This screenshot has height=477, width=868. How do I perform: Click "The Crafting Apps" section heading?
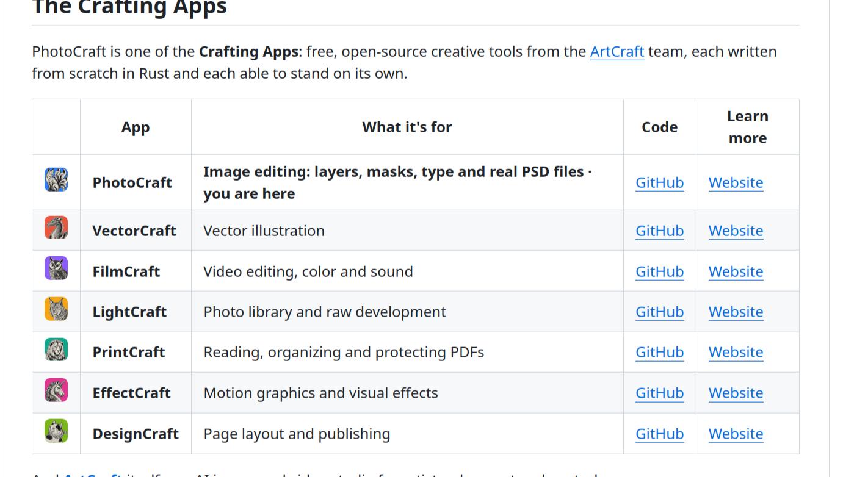point(129,7)
